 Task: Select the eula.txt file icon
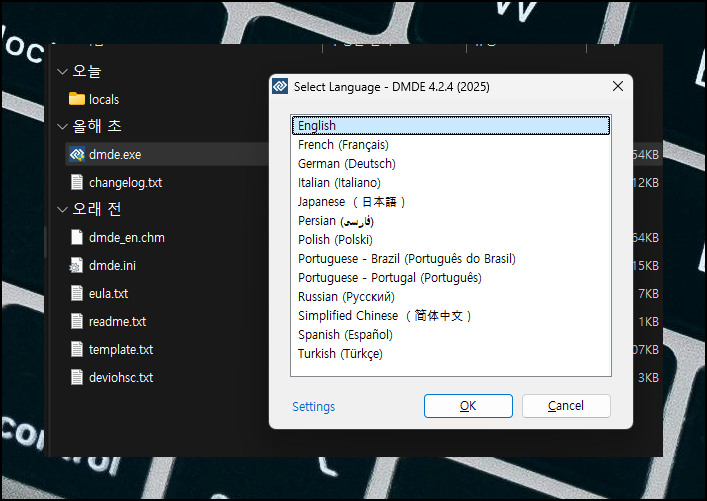pos(77,293)
